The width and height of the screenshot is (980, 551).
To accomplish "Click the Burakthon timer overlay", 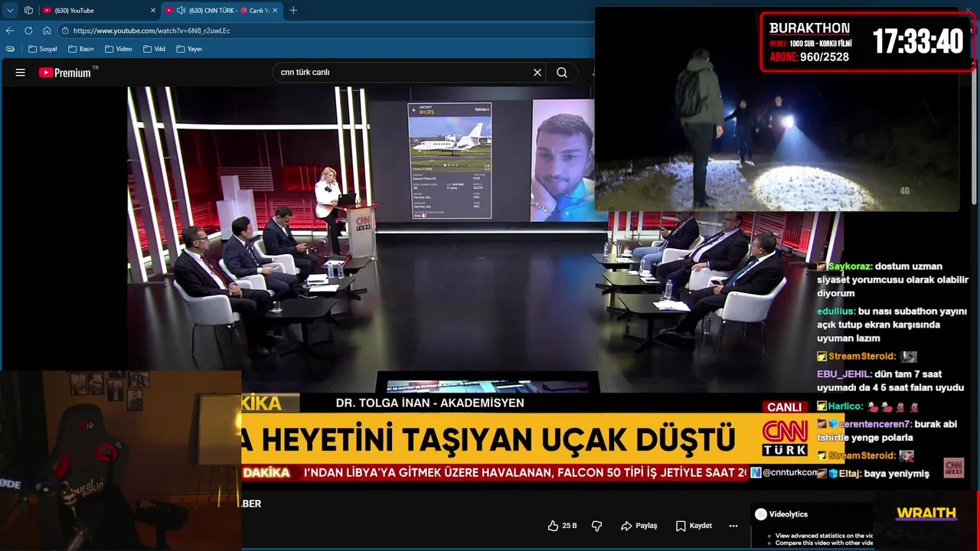I will pyautogui.click(x=867, y=42).
